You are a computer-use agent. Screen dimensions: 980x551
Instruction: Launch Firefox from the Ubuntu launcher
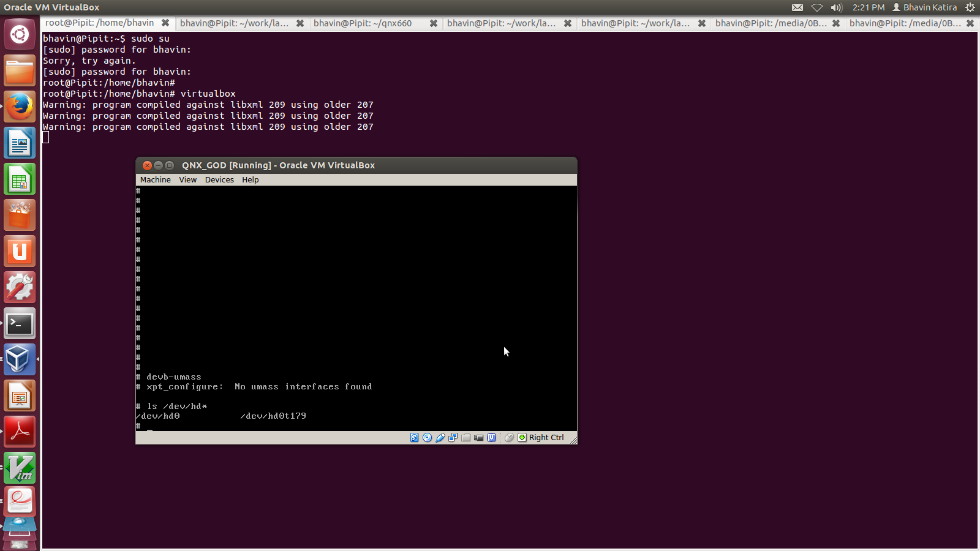coord(20,107)
